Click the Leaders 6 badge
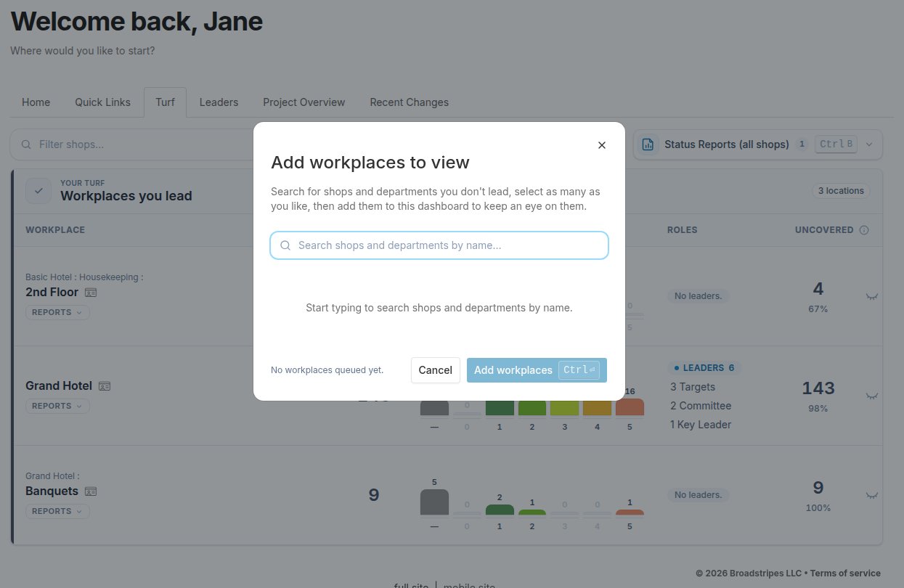Image resolution: width=904 pixels, height=588 pixels. pos(704,368)
